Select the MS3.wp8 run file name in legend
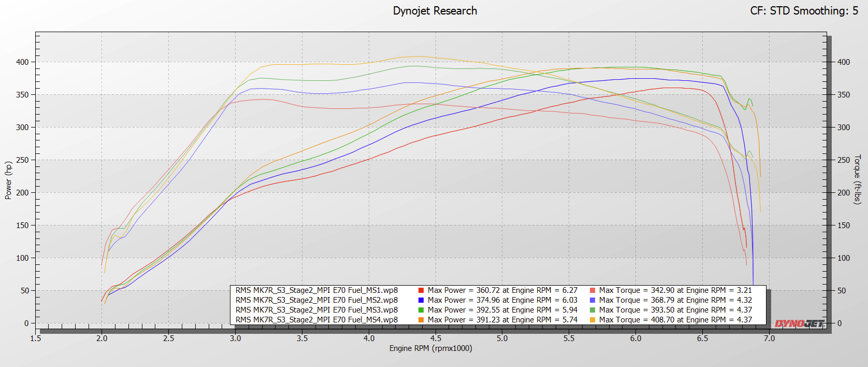This screenshot has height=367, width=868. (316, 310)
